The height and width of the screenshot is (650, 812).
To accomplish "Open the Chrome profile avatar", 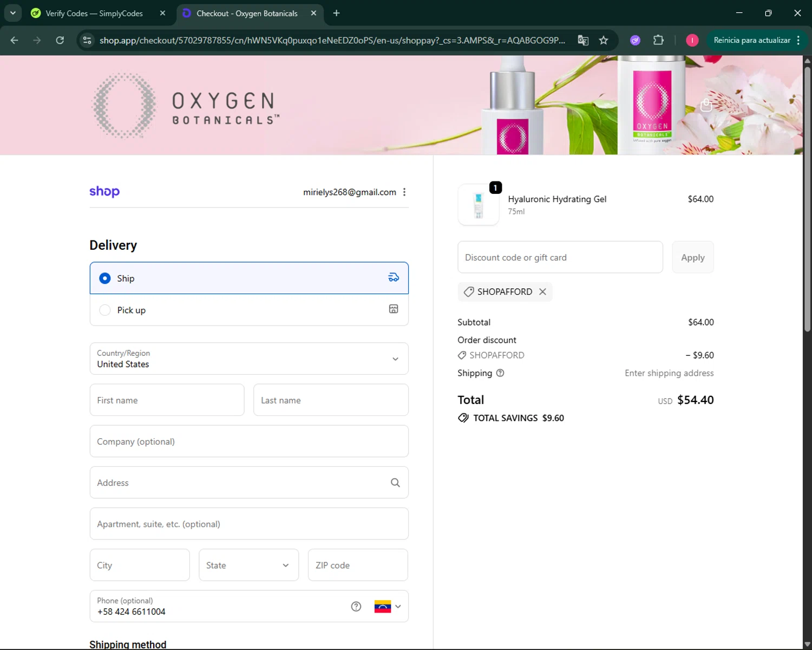I will 692,40.
